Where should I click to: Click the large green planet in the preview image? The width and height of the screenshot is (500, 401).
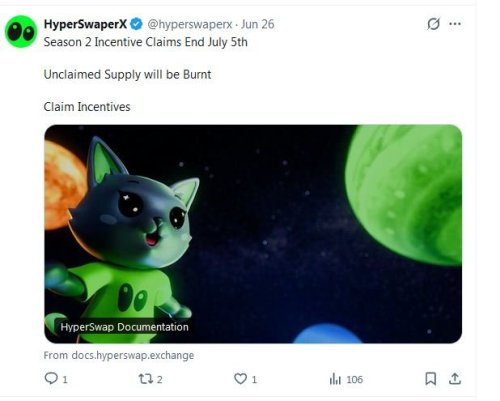[x=404, y=195]
